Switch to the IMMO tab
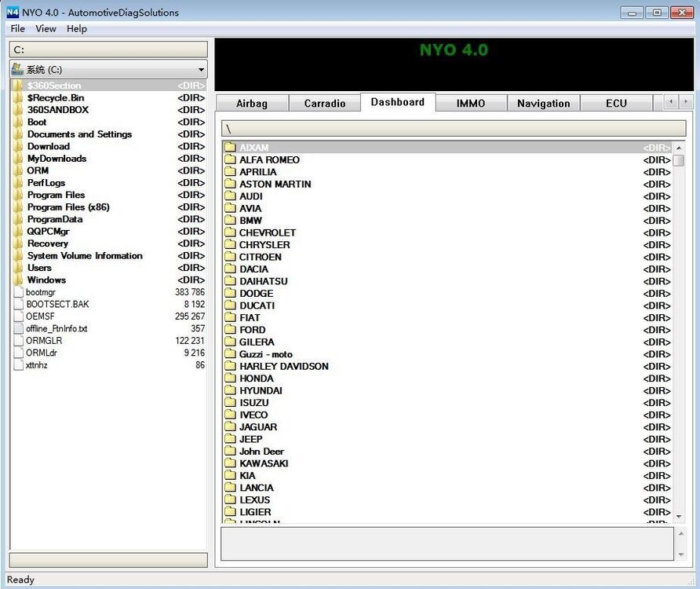Viewport: 700px width, 589px height. click(470, 103)
